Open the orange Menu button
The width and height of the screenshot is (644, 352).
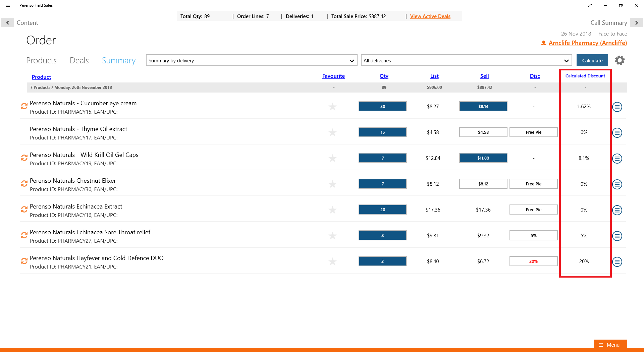point(610,345)
